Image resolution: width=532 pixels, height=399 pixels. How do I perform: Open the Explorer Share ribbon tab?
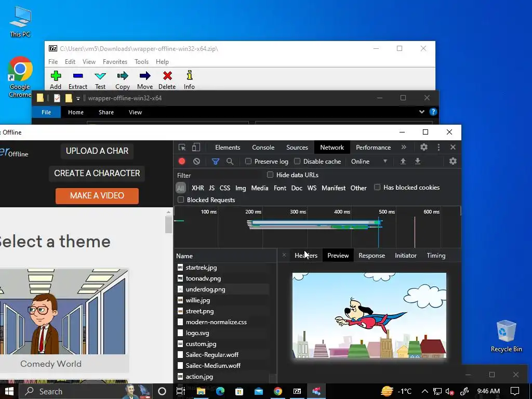106,112
